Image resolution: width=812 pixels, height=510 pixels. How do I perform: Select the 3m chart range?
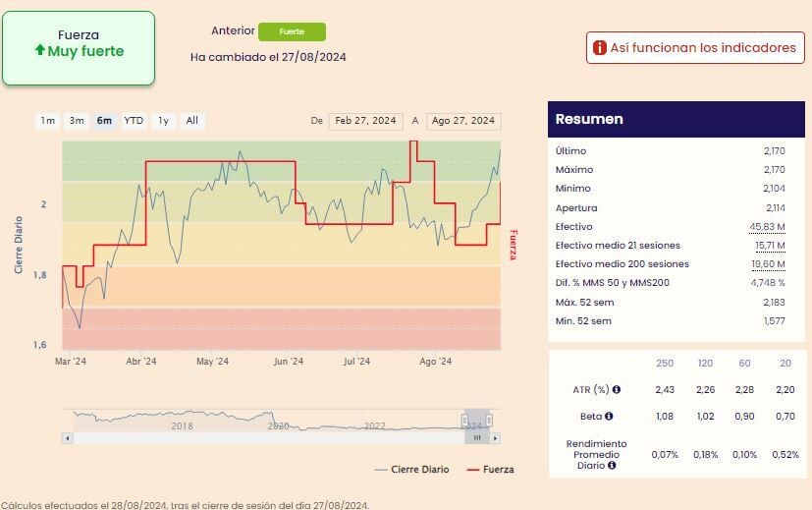click(77, 121)
